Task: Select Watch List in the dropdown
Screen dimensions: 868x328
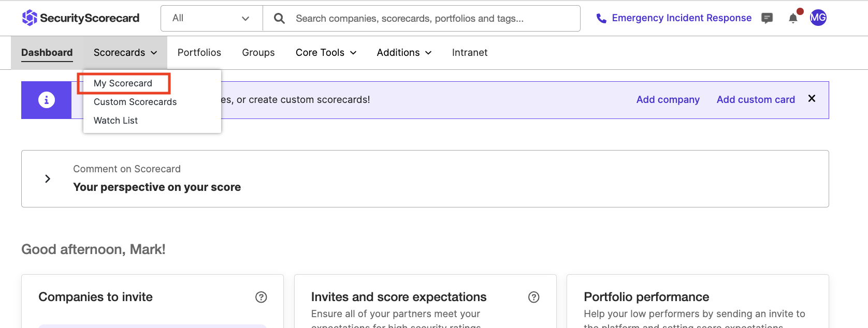Action: pyautogui.click(x=115, y=121)
